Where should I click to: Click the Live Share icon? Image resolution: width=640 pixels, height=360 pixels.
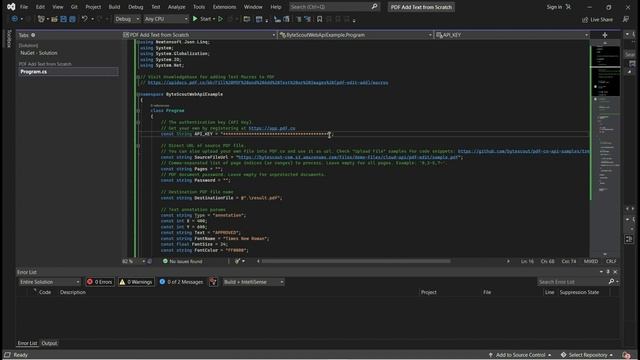coord(585,19)
